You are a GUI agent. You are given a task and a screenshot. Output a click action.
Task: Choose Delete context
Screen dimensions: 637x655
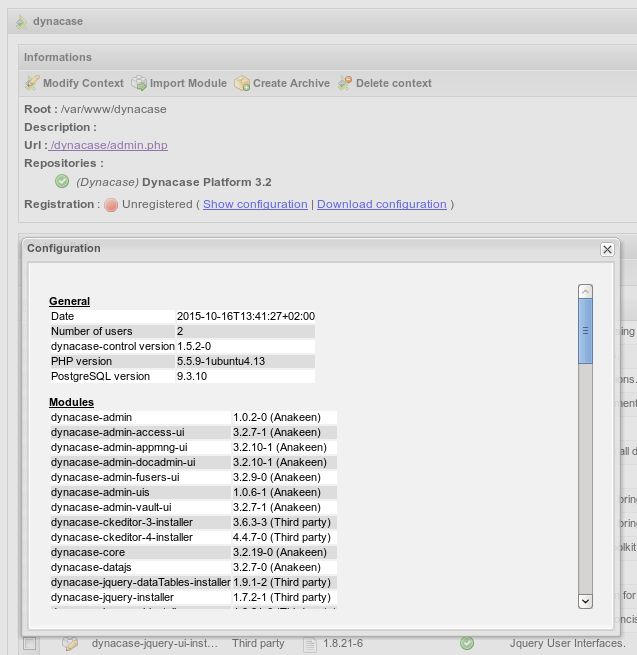(385, 83)
